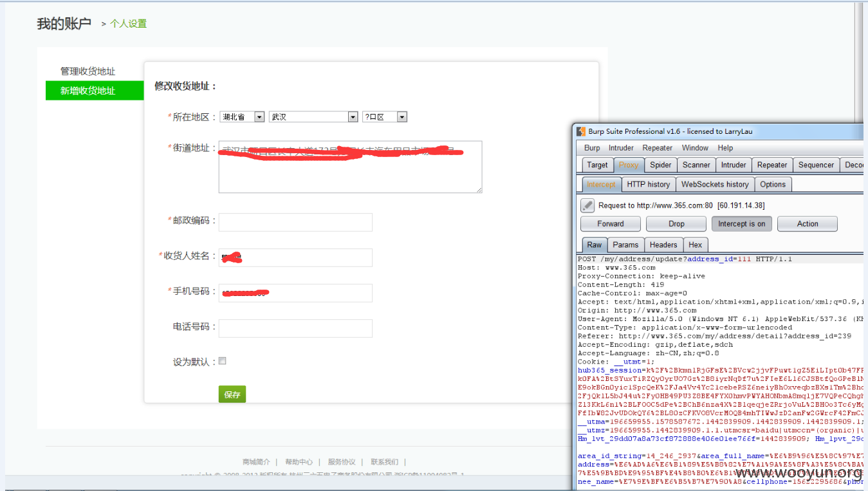Image resolution: width=868 pixels, height=491 pixels.
Task: Open the Repeater menu in the menu bar
Action: click(x=658, y=148)
